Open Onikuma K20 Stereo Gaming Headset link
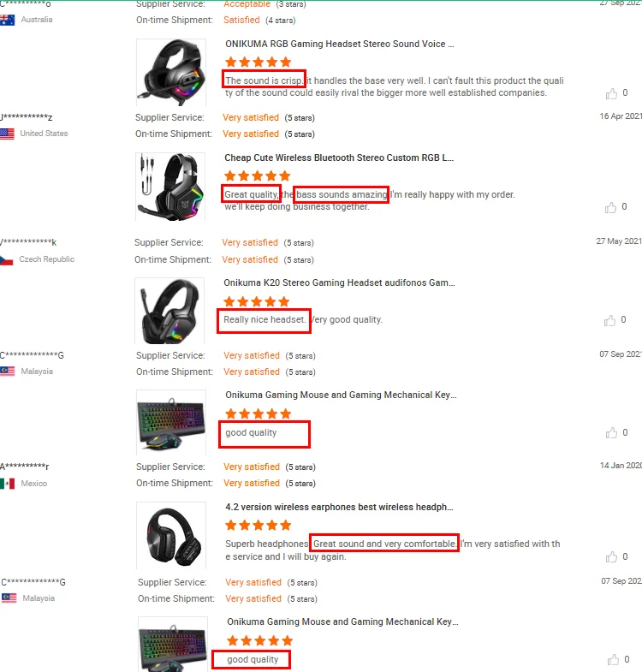642x672 pixels. tap(339, 282)
